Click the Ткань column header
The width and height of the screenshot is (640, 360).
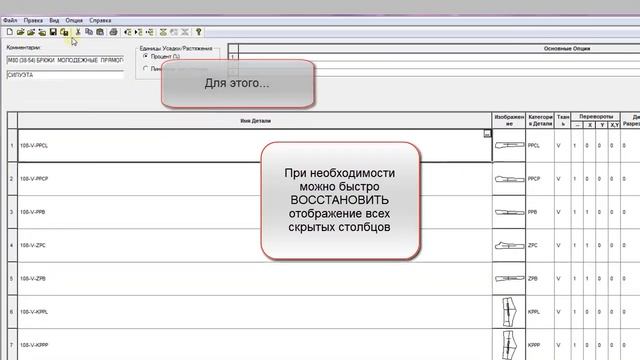[562, 120]
